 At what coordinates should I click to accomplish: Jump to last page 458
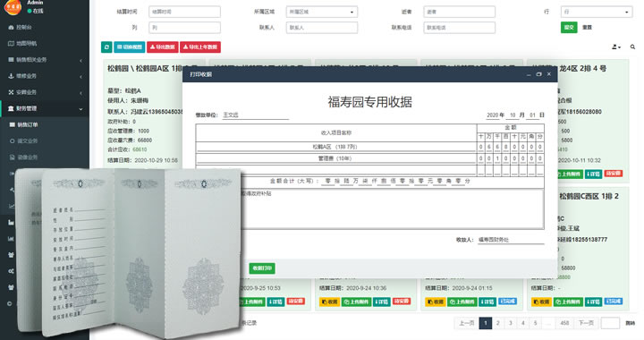point(564,323)
